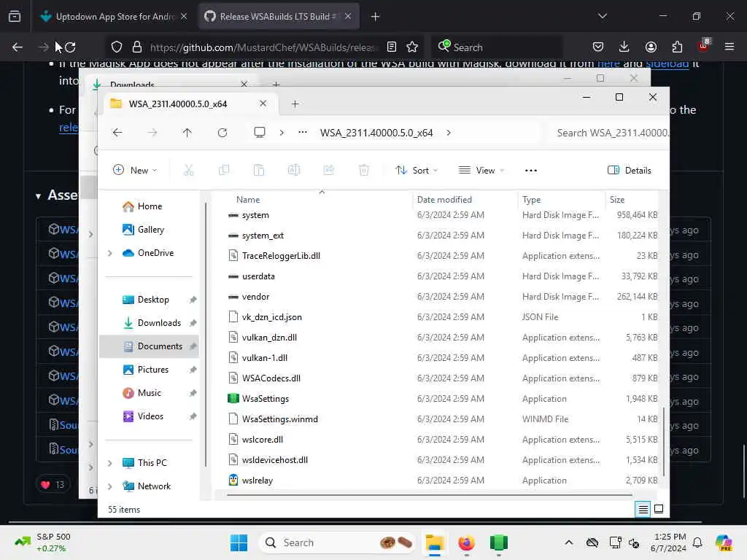Image resolution: width=747 pixels, height=560 pixels.
Task: Open Firefox extensions puzzle icon
Action: tap(677, 47)
